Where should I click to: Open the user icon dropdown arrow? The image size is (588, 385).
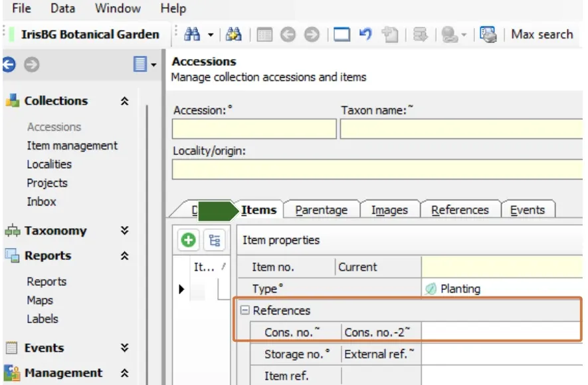(464, 35)
